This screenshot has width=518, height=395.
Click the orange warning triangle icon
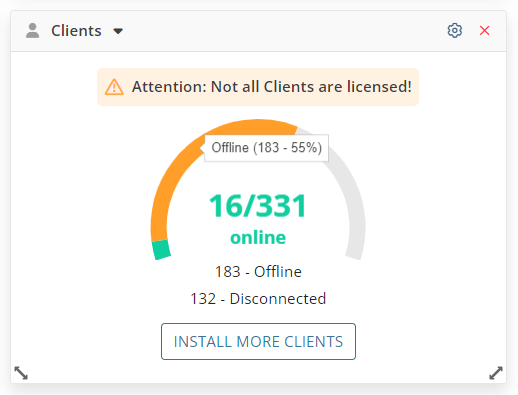pos(114,87)
